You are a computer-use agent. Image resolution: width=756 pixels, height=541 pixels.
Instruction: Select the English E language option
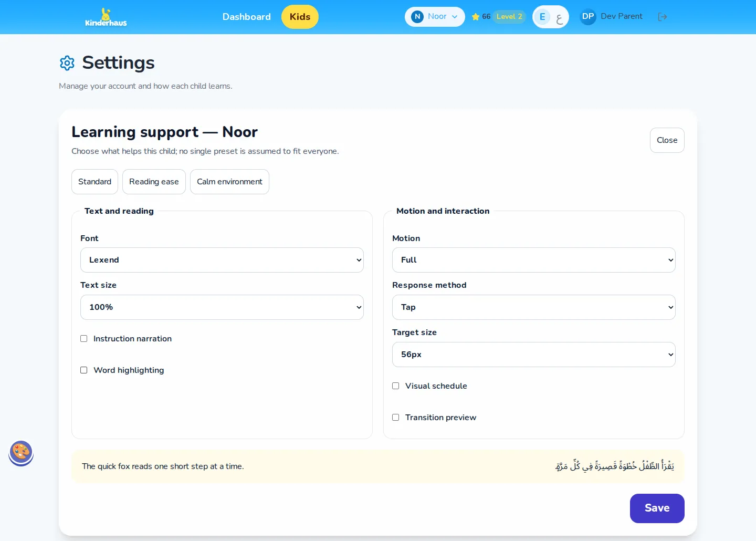[542, 17]
